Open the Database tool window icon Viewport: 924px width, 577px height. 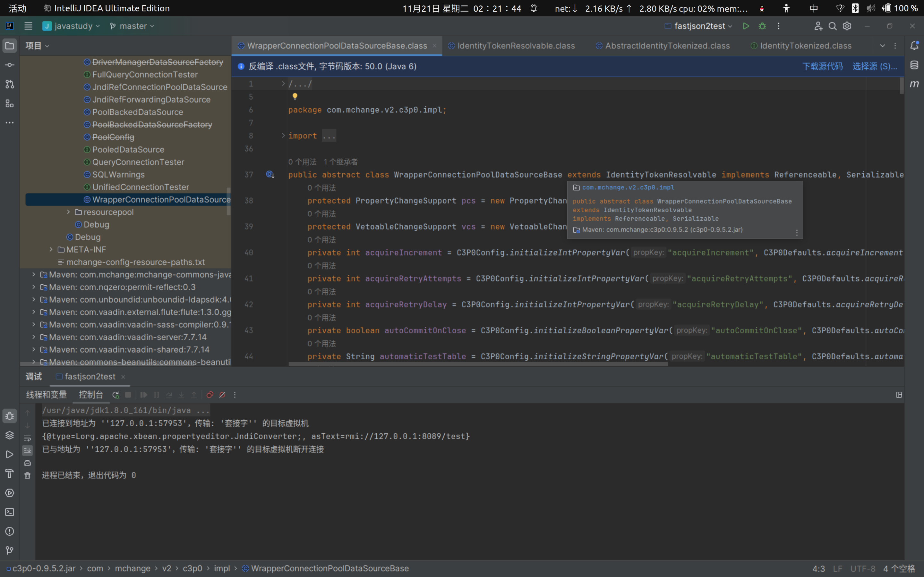[x=914, y=65]
